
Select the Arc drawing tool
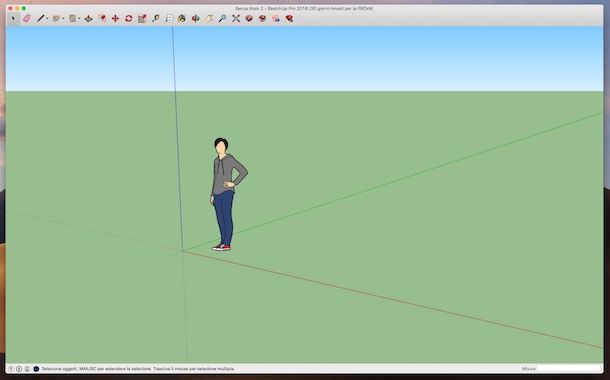[x=56, y=18]
